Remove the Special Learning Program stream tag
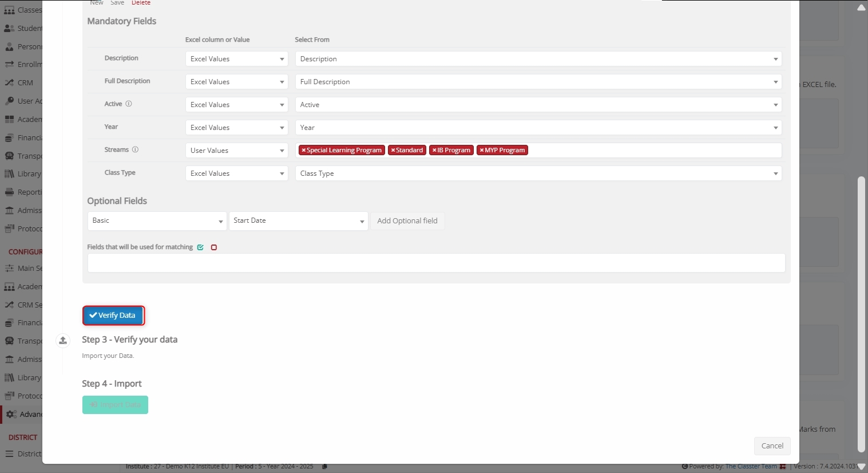 click(x=303, y=151)
